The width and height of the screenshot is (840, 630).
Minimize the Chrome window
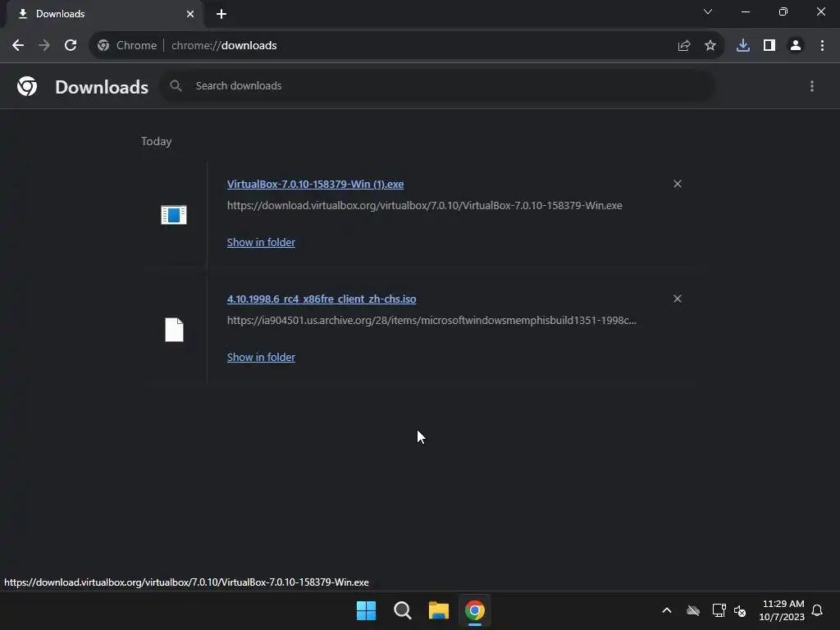click(x=745, y=11)
